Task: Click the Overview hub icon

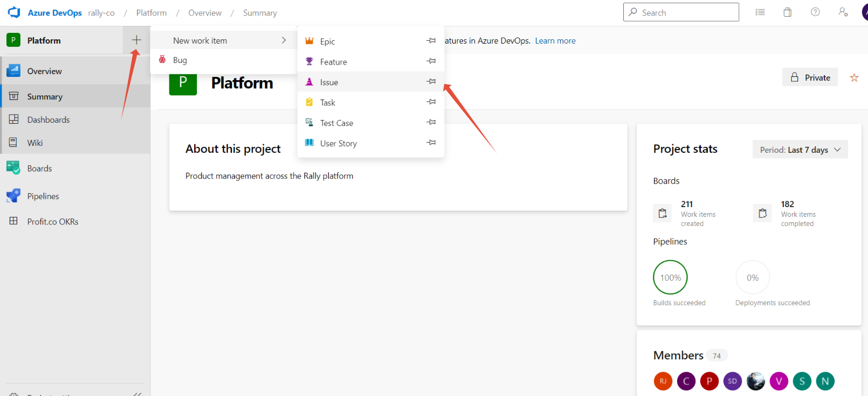Action: tap(13, 70)
